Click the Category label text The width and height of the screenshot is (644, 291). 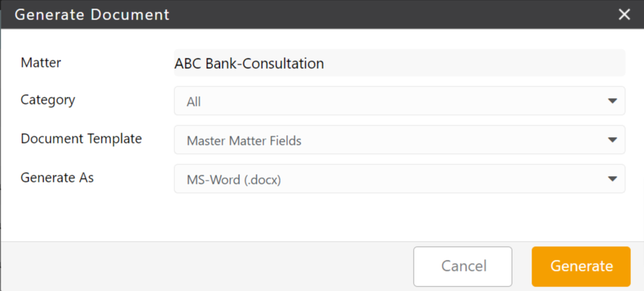48,100
